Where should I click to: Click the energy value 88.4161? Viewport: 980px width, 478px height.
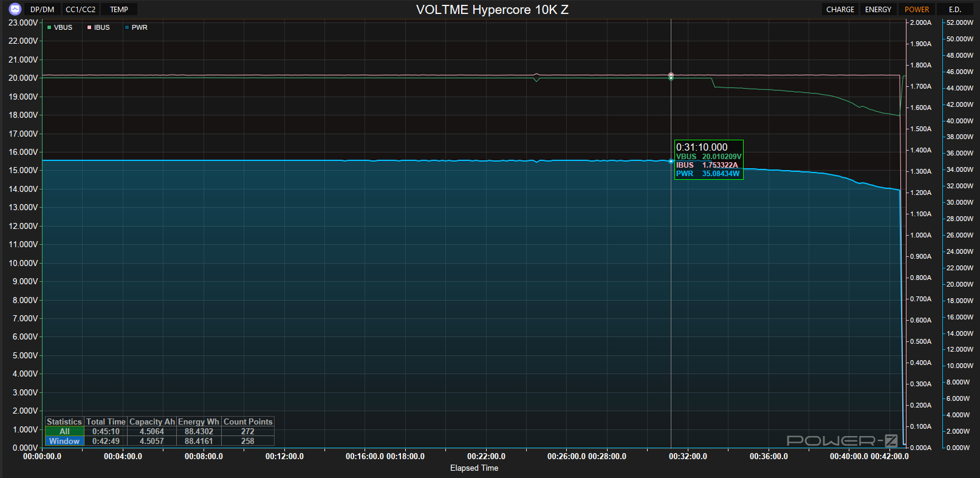point(199,441)
